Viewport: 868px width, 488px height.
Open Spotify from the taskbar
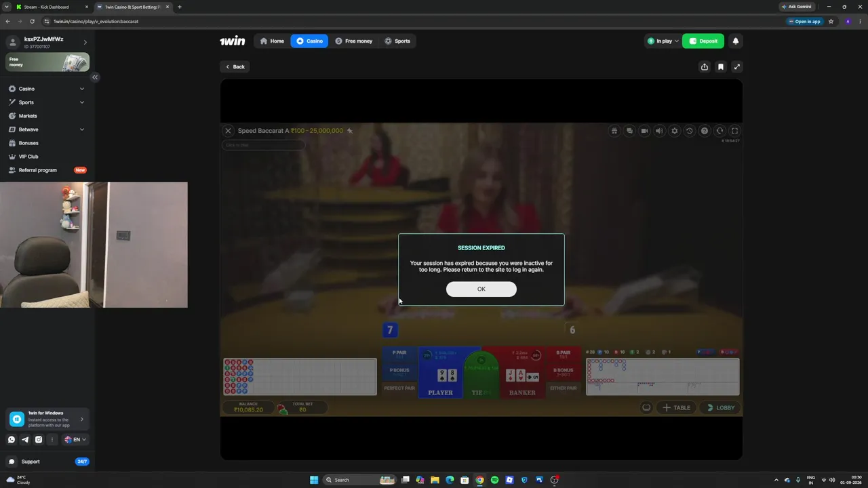coord(494,480)
